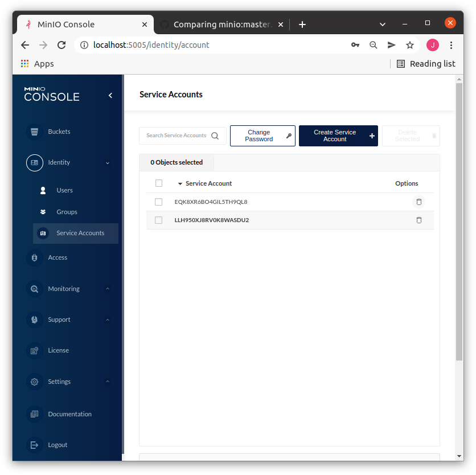Click the Delete Selected button
This screenshot has height=475, width=476.
point(411,136)
